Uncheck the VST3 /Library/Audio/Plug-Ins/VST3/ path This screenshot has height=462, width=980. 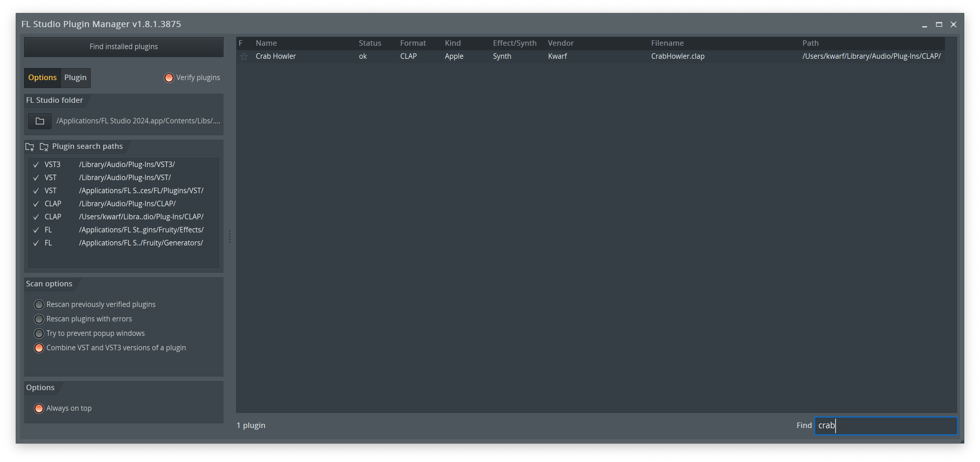pos(36,165)
